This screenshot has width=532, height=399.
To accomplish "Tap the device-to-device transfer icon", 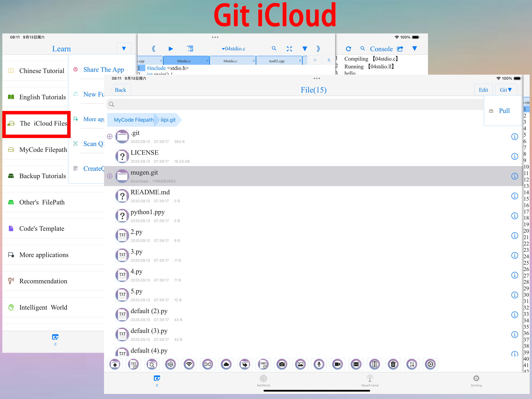I will 208,364.
